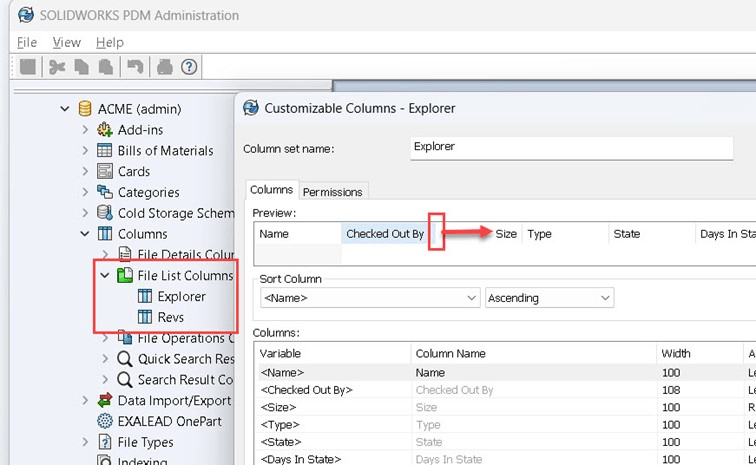The height and width of the screenshot is (465, 756).
Task: Select the Explorer column set icon
Action: [x=145, y=296]
